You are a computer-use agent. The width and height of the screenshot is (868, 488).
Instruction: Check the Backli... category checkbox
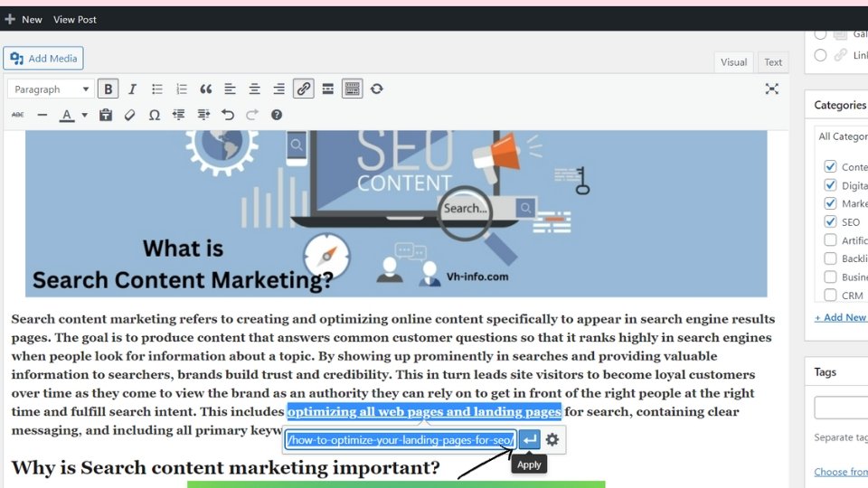[x=830, y=258]
